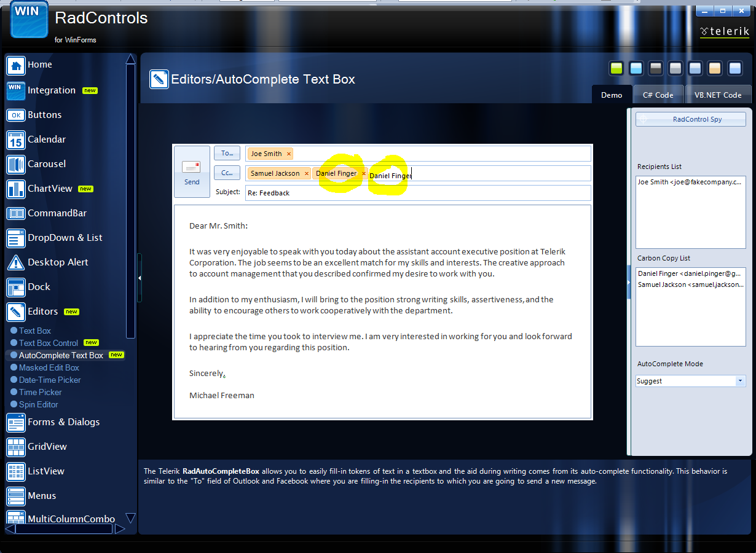Collapse the left navigation panel arrow

140,278
